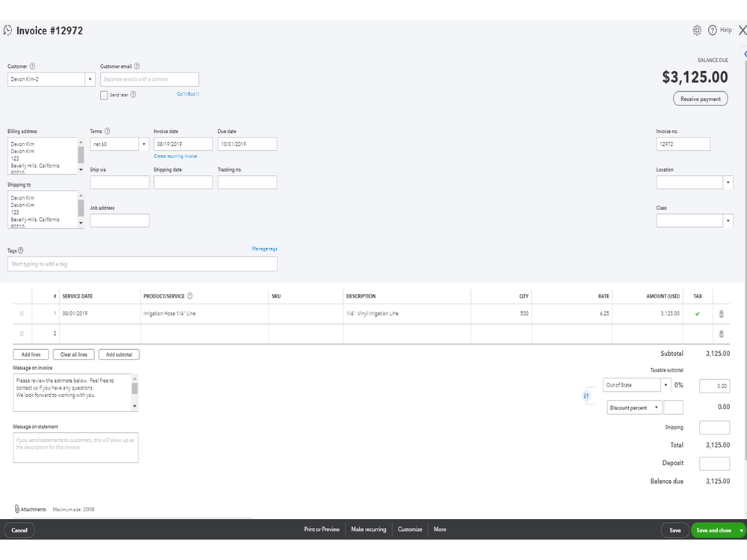
Task: Click the attachments paperclip icon
Action: click(x=16, y=509)
